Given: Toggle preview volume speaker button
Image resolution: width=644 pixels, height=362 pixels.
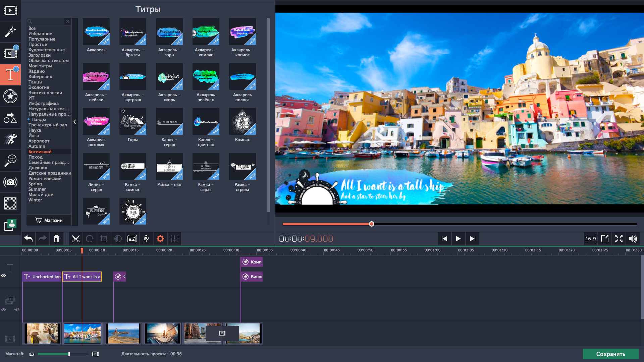Looking at the screenshot, I should (x=633, y=239).
